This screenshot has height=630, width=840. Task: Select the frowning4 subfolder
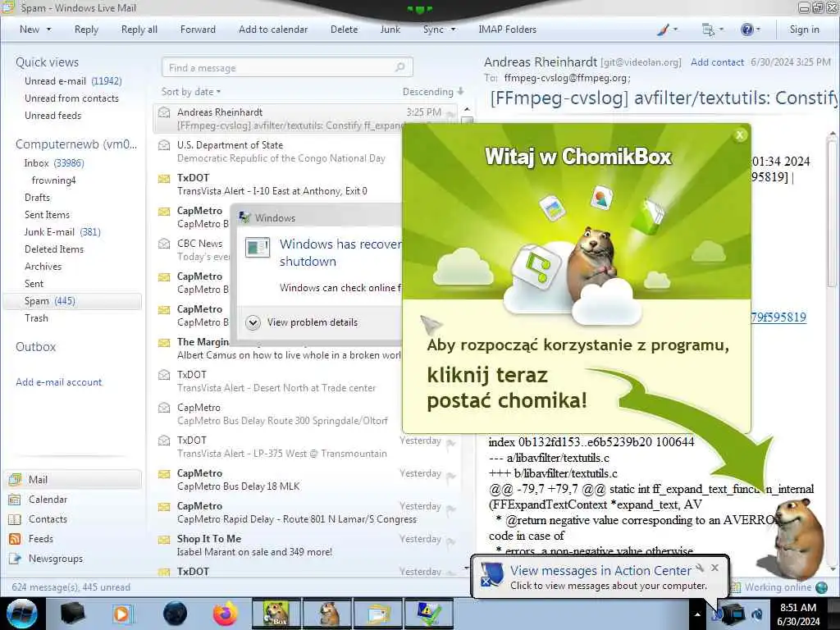point(53,180)
